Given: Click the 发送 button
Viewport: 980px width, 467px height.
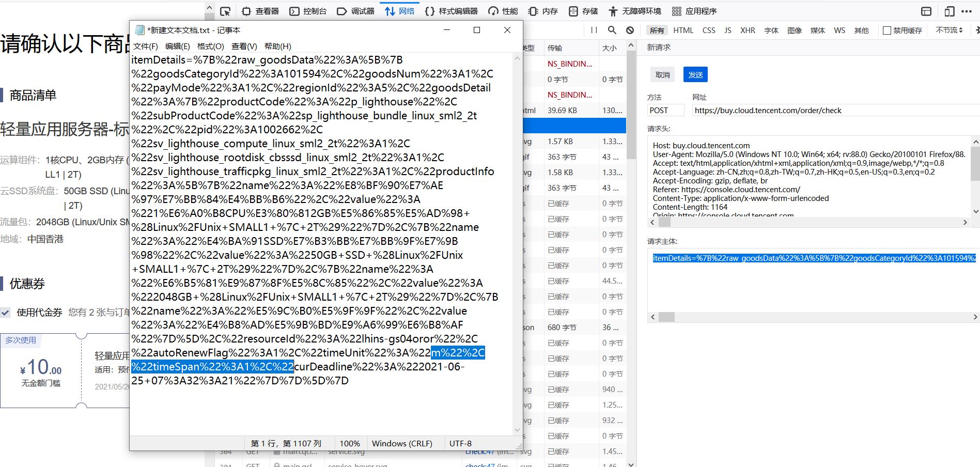Looking at the screenshot, I should click(x=695, y=75).
